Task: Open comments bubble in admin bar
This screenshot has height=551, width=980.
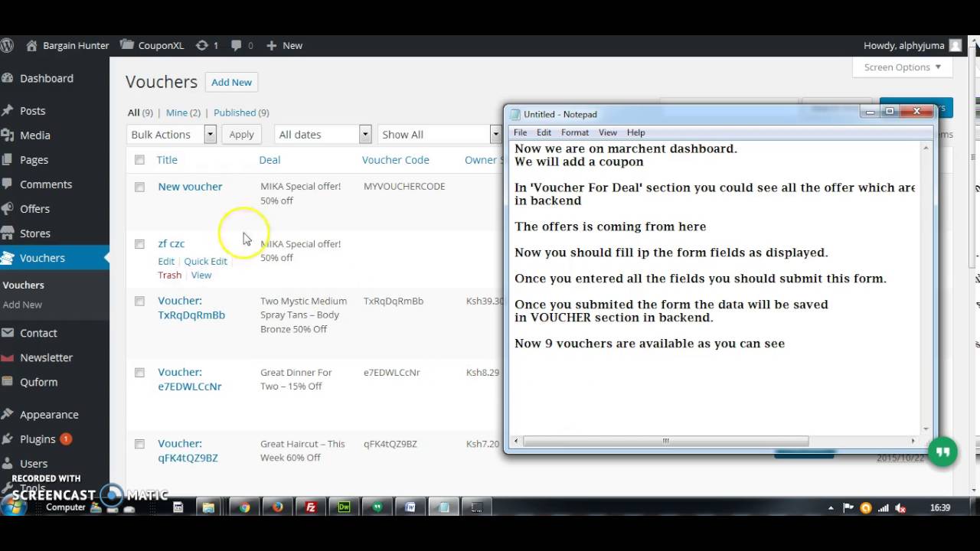Action: pos(242,45)
